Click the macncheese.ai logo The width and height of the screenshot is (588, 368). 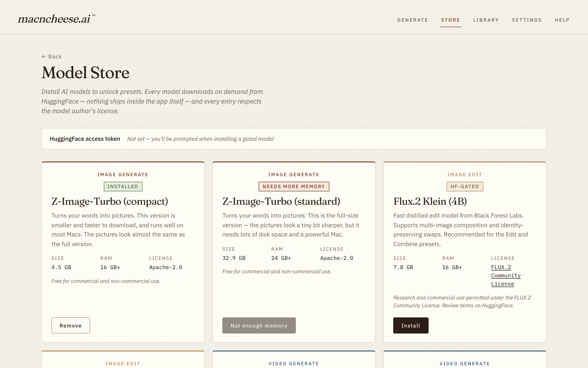[56, 19]
